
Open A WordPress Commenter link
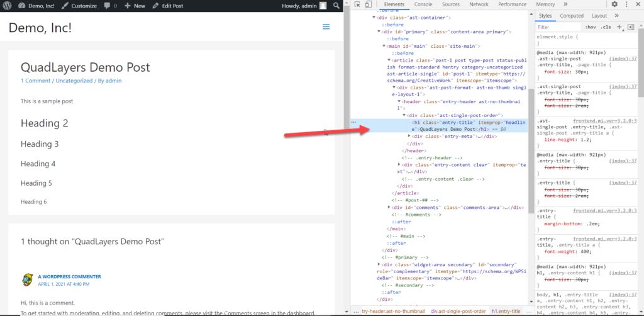[x=69, y=276]
